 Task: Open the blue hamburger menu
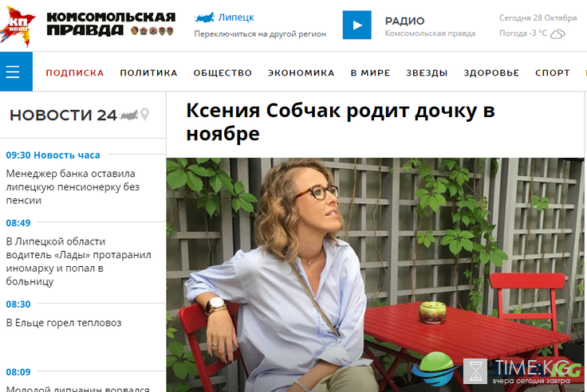16,72
